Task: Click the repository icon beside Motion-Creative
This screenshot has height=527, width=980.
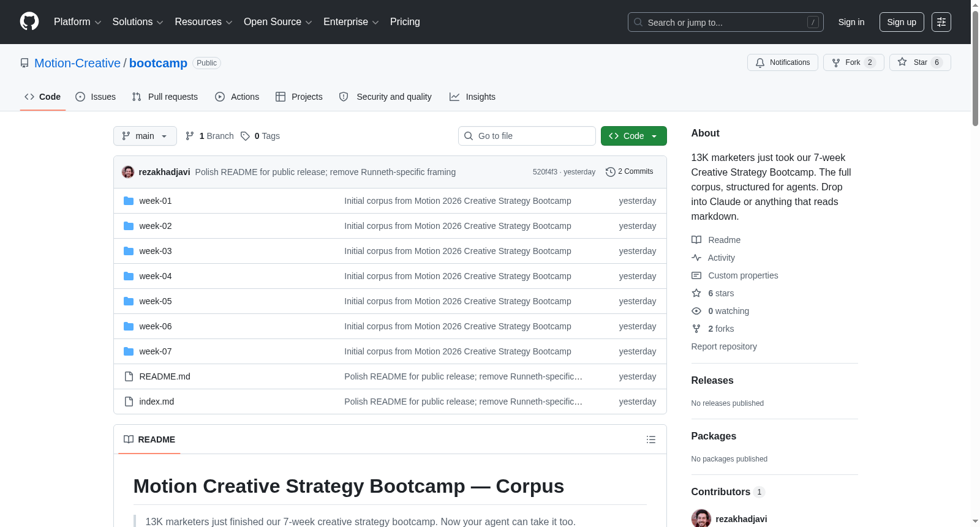Action: [24, 63]
